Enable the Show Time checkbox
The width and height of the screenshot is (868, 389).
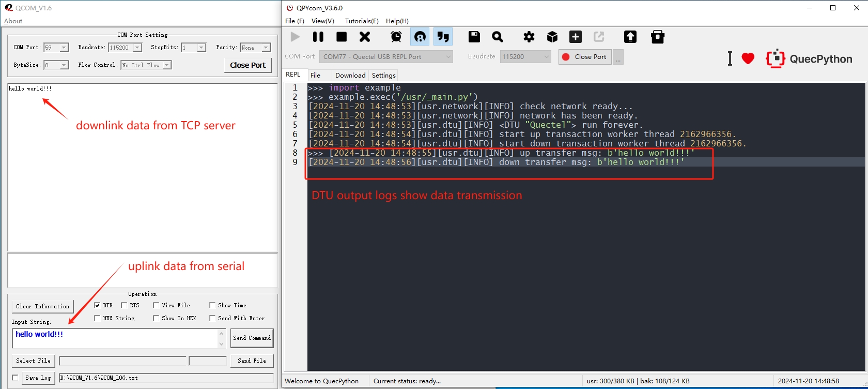(212, 305)
